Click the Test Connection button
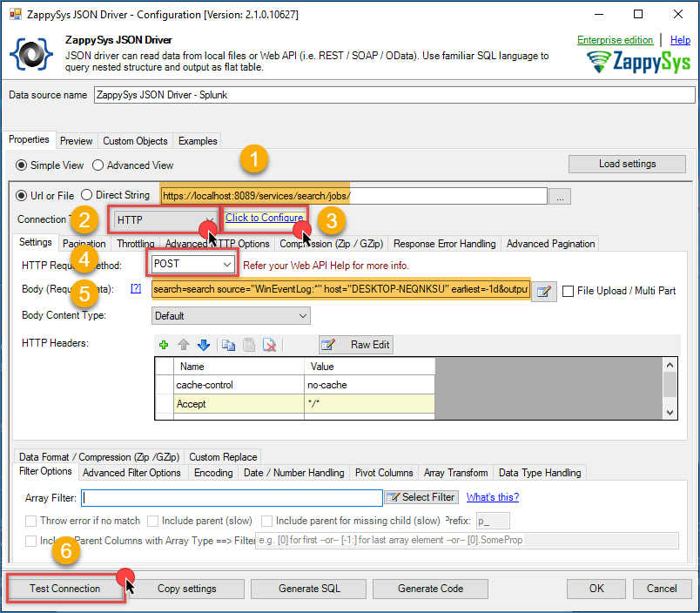Screen dimensions: 700x613 [x=65, y=589]
